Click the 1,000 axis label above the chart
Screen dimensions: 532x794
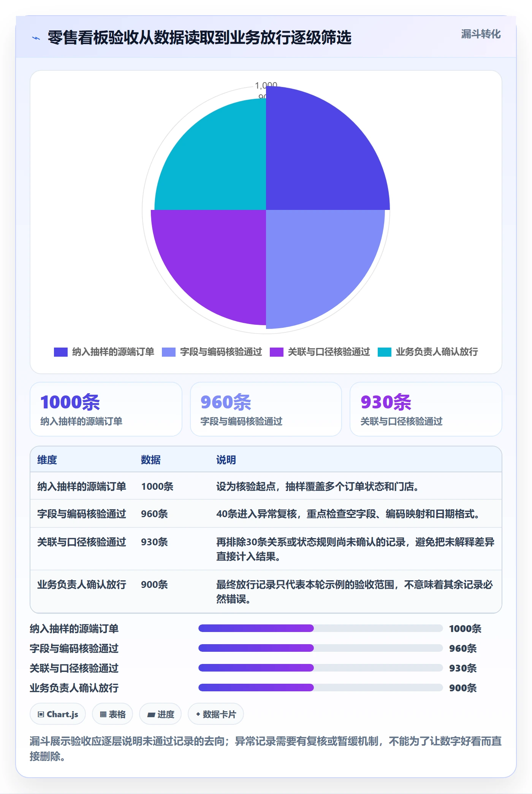266,85
